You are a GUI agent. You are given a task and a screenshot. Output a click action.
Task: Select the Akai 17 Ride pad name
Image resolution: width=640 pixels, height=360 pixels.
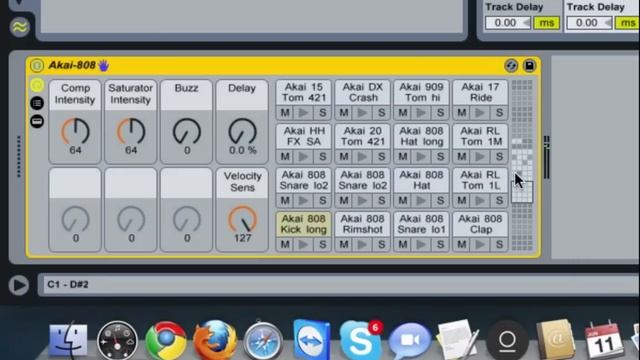click(480, 92)
